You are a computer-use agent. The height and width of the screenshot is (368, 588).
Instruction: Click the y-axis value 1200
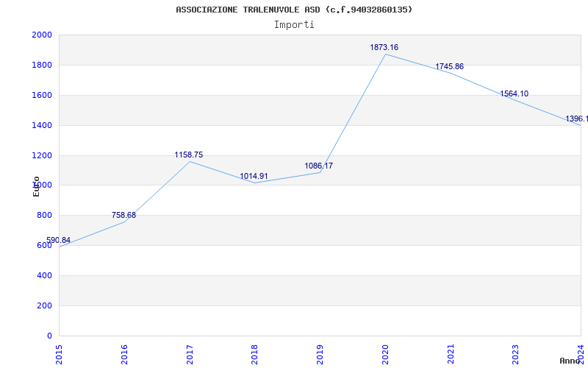coord(42,155)
